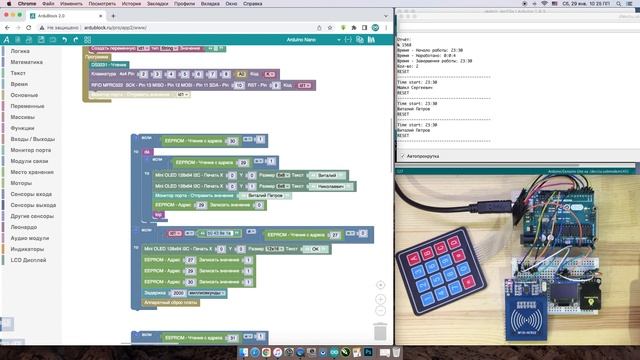Open the Chrome three-dot menu
Viewport: 640px width, 360px height.
[x=386, y=28]
